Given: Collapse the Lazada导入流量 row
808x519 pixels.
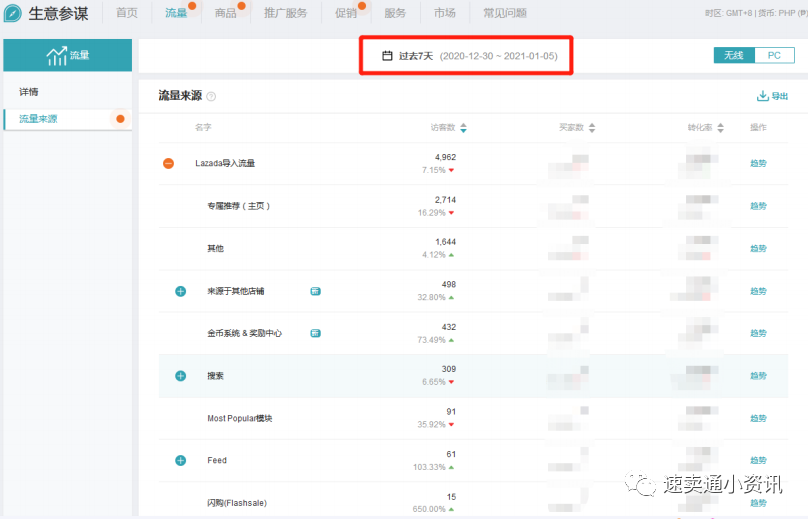Looking at the screenshot, I should [169, 163].
